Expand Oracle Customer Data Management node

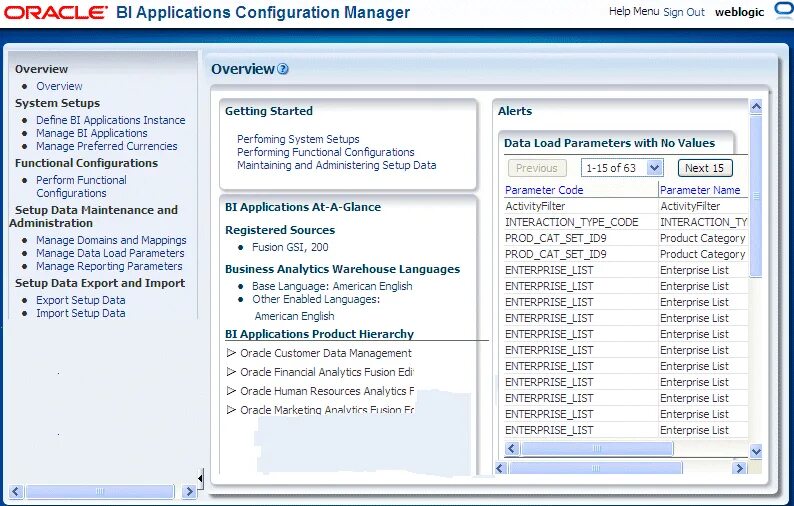(231, 353)
